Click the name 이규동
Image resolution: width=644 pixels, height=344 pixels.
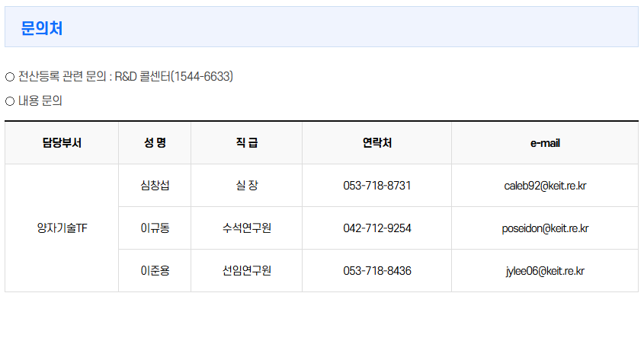click(155, 228)
